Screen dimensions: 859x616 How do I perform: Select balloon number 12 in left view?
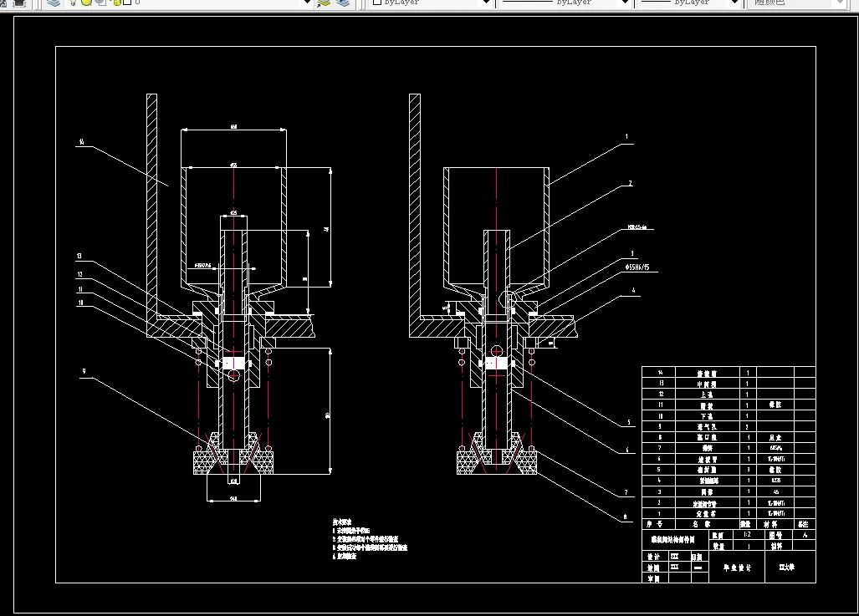pyautogui.click(x=80, y=275)
